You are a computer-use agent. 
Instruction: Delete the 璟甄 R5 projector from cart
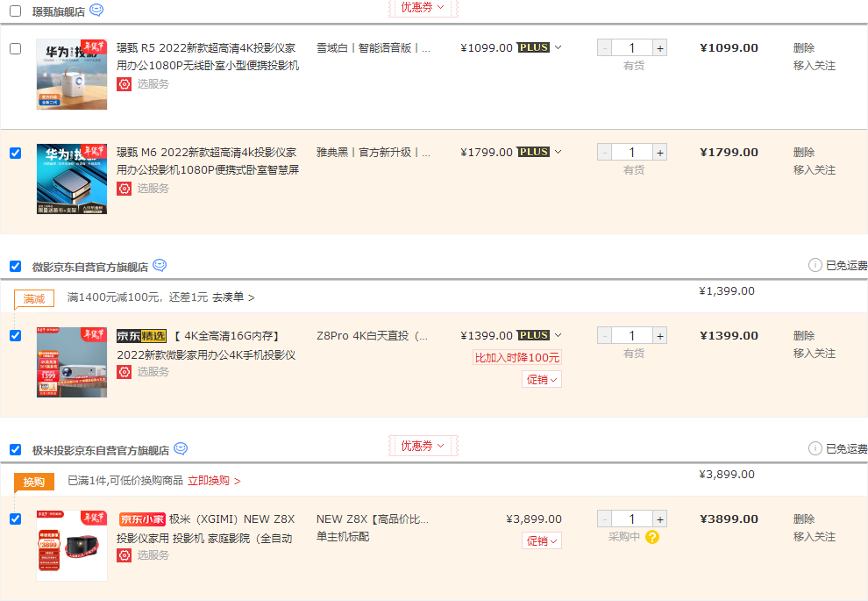click(804, 48)
